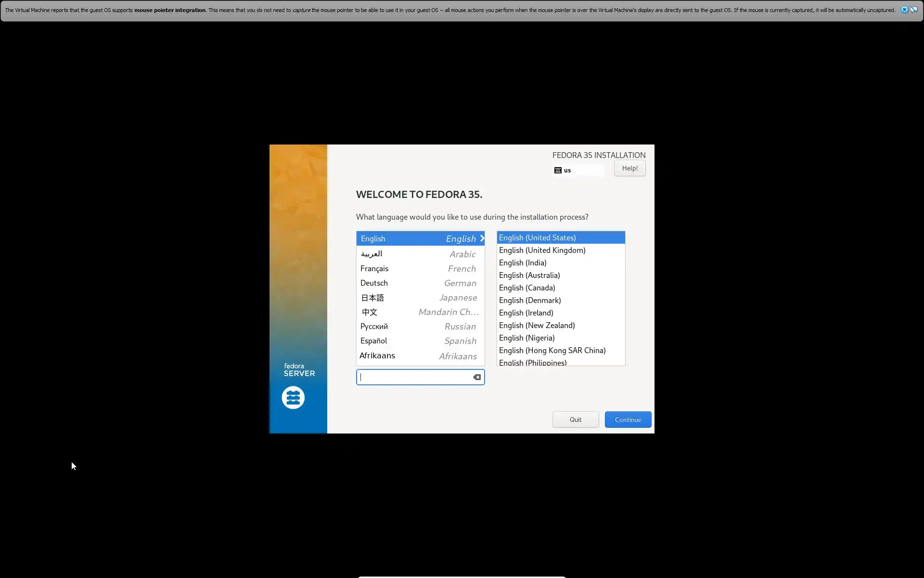Select Français from the language list
The image size is (924, 578).
click(420, 268)
